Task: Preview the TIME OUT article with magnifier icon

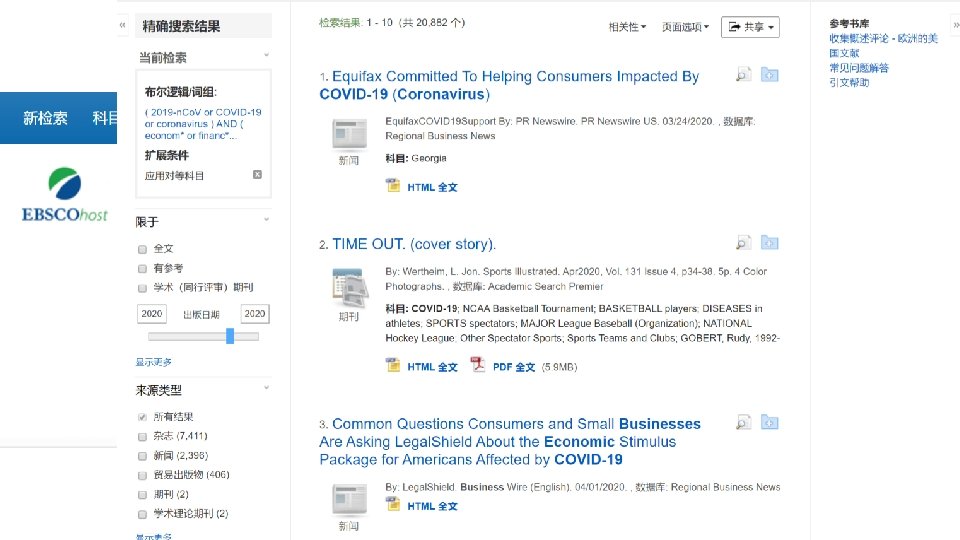Action: pyautogui.click(x=743, y=243)
